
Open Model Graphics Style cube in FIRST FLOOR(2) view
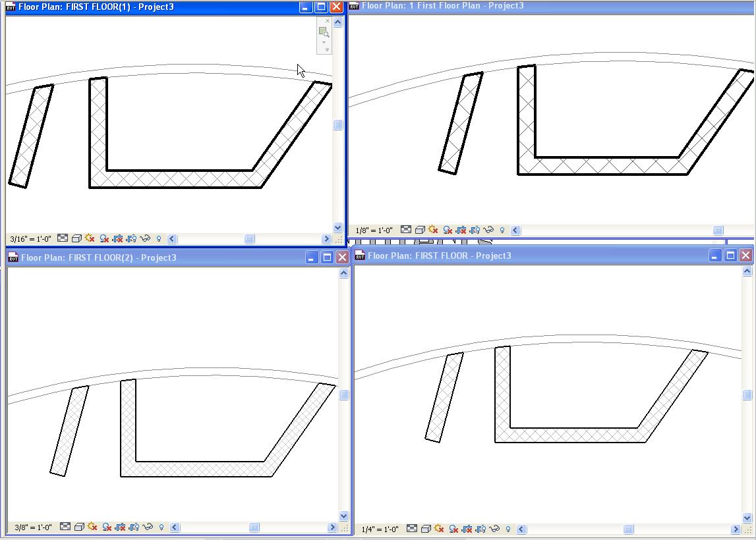tap(79, 527)
